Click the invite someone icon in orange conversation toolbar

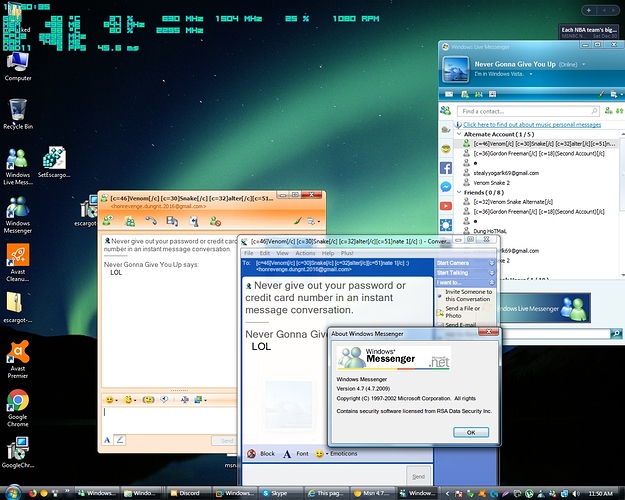(108, 220)
